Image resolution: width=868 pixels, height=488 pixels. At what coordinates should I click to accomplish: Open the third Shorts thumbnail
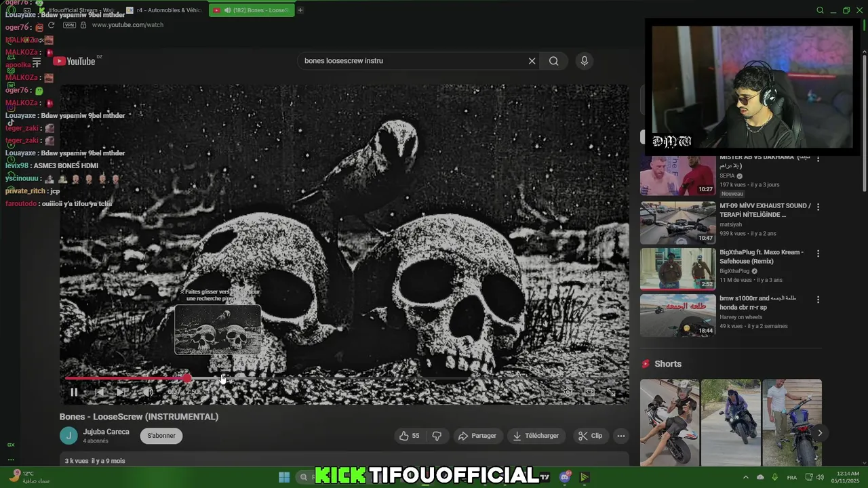tap(792, 423)
